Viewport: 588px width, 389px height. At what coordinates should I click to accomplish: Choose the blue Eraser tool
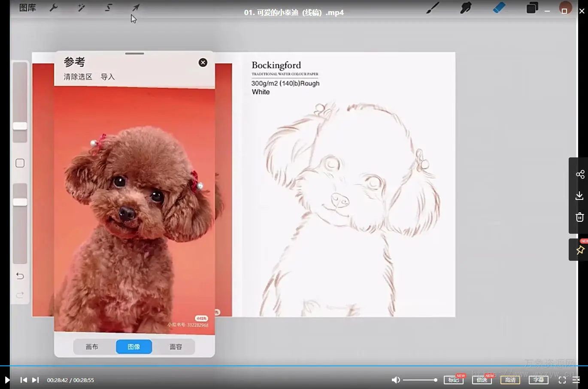pos(499,8)
